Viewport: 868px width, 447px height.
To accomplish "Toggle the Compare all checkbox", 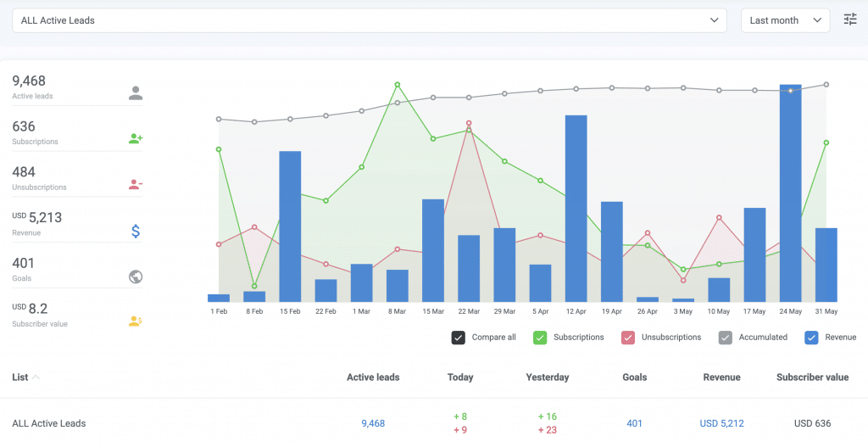I will click(x=459, y=338).
